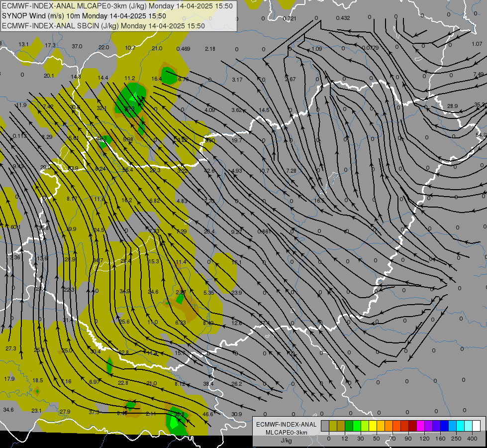Click the map value 16.5
The image size is (487, 448).
(319, 201)
